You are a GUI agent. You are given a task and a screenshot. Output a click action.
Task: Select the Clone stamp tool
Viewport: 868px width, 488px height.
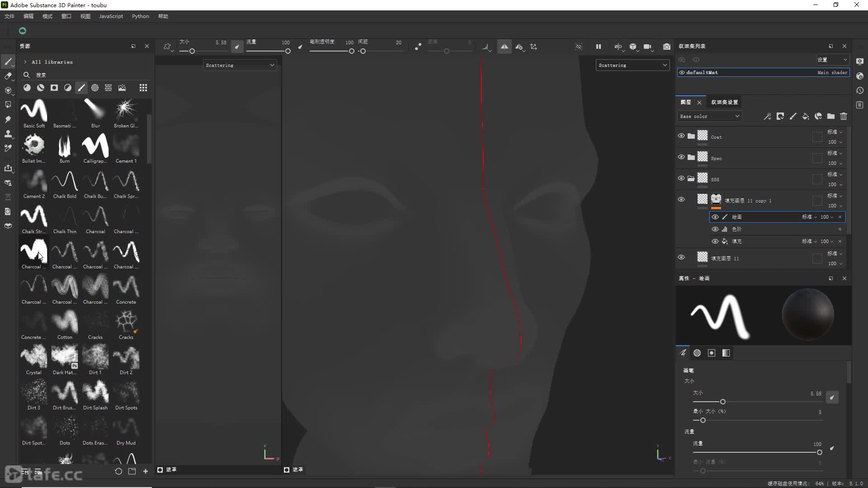coord(8,134)
